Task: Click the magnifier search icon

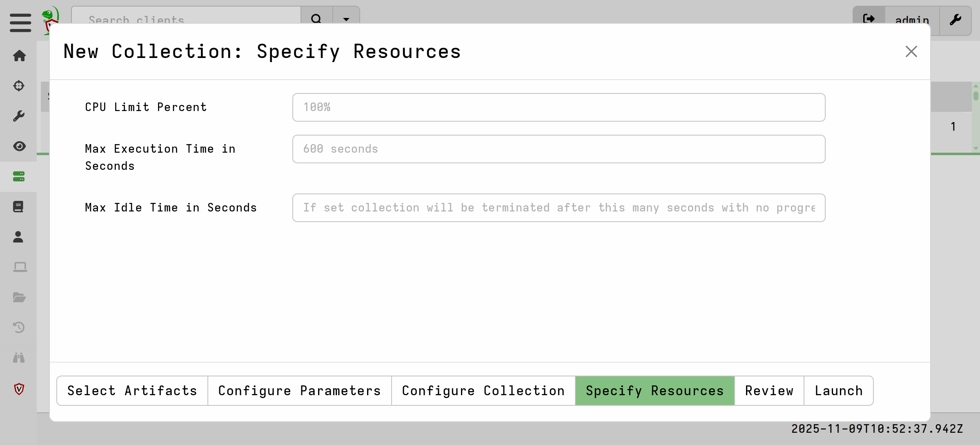Action: point(316,19)
